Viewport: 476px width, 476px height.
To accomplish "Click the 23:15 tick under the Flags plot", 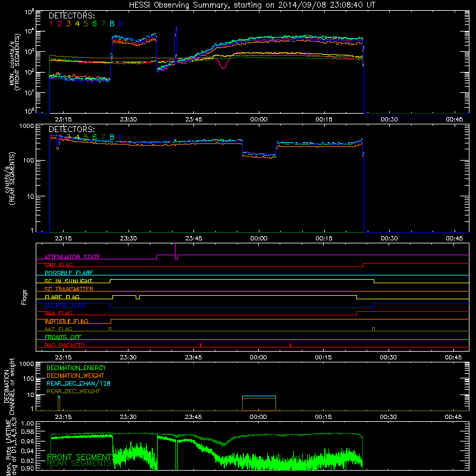I will 64,358.
